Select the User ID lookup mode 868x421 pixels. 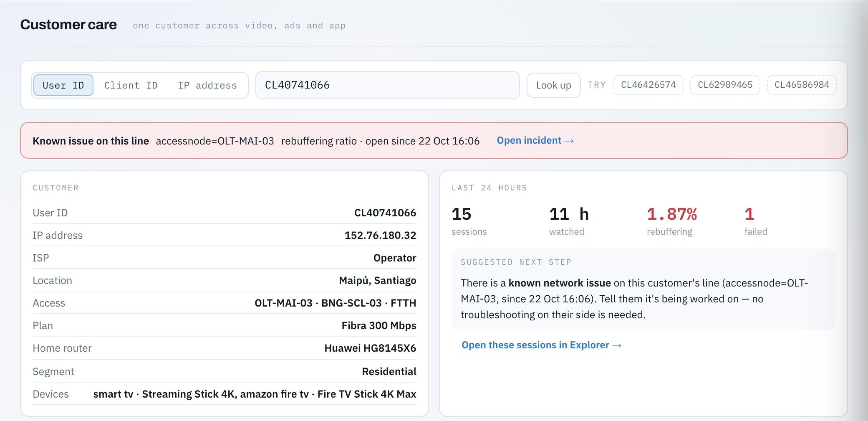[x=63, y=85]
